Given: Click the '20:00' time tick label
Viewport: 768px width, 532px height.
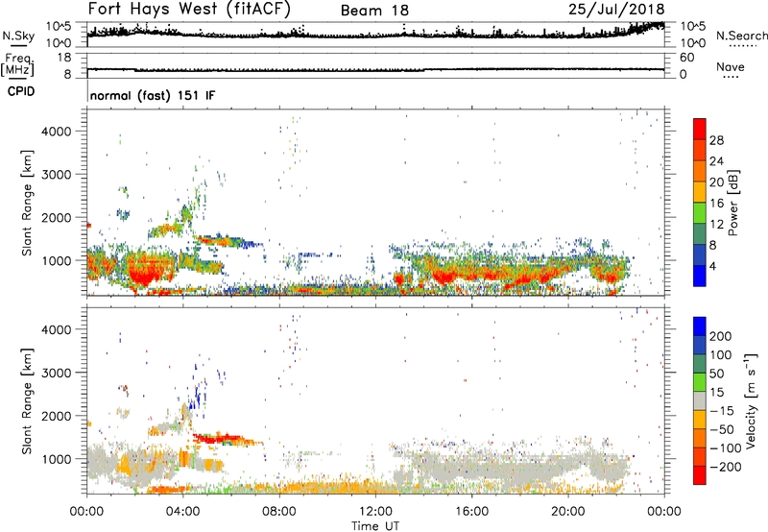Looking at the screenshot, I should (x=568, y=512).
